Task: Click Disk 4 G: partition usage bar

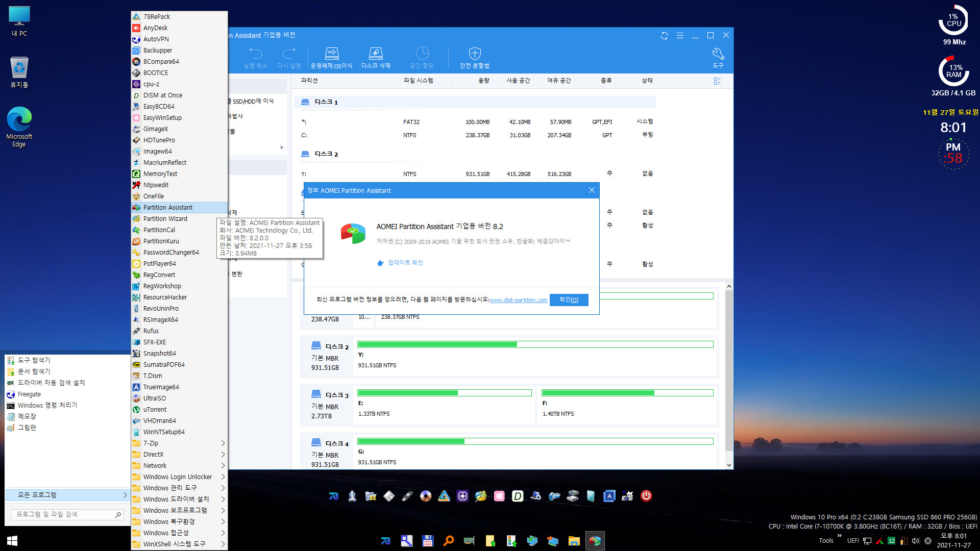Action: pyautogui.click(x=535, y=441)
